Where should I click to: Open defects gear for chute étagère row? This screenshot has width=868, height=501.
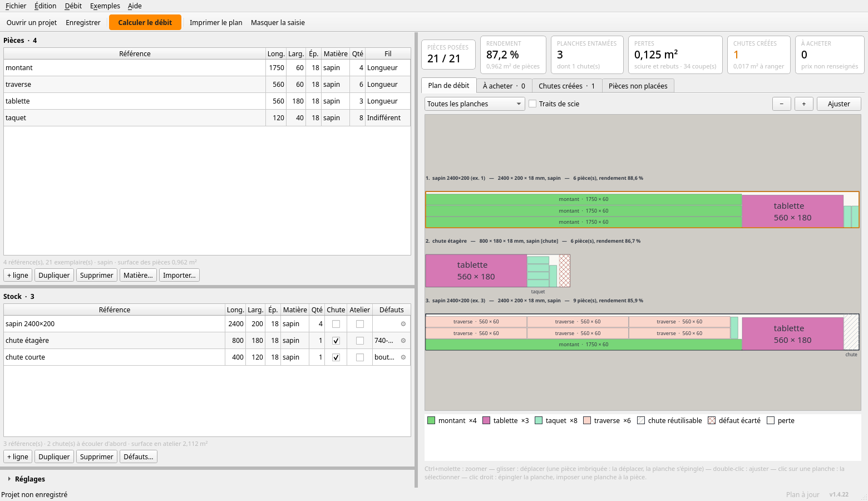403,341
